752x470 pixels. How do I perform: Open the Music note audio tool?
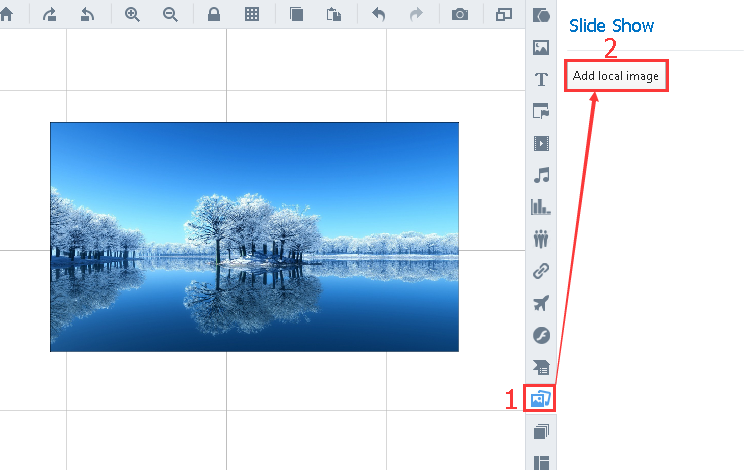[x=541, y=175]
